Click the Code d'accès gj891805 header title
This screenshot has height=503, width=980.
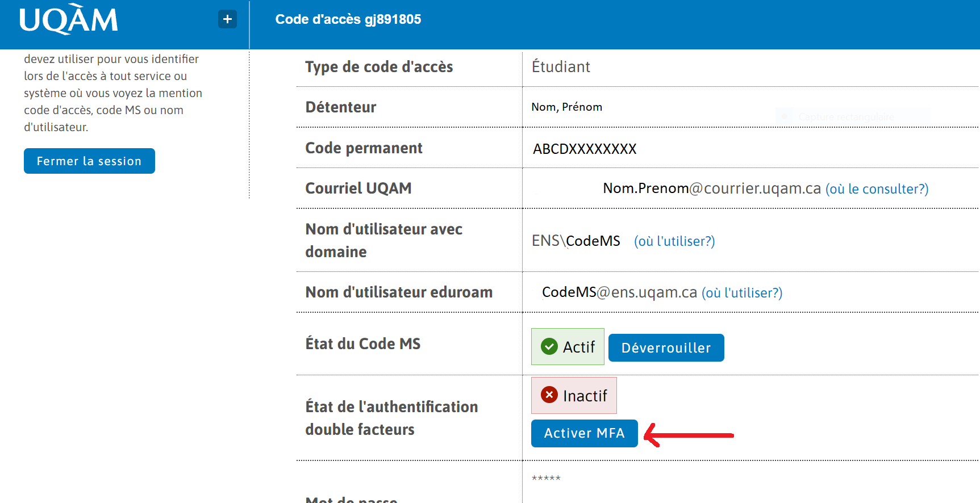(348, 19)
